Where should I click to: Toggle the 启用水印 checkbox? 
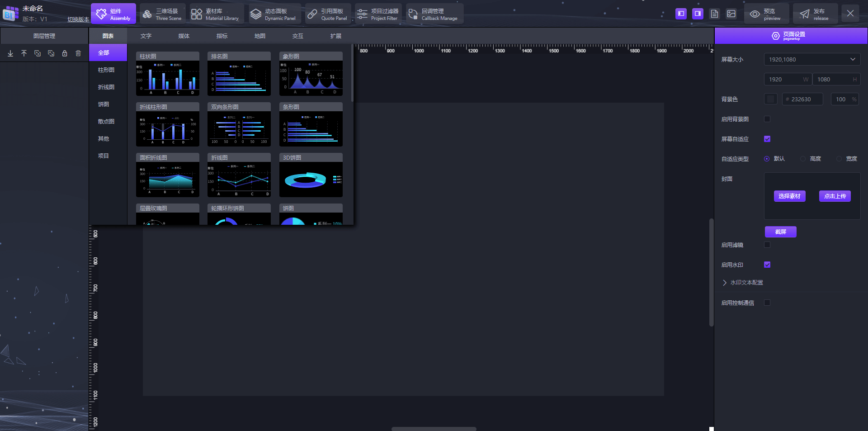pos(767,265)
